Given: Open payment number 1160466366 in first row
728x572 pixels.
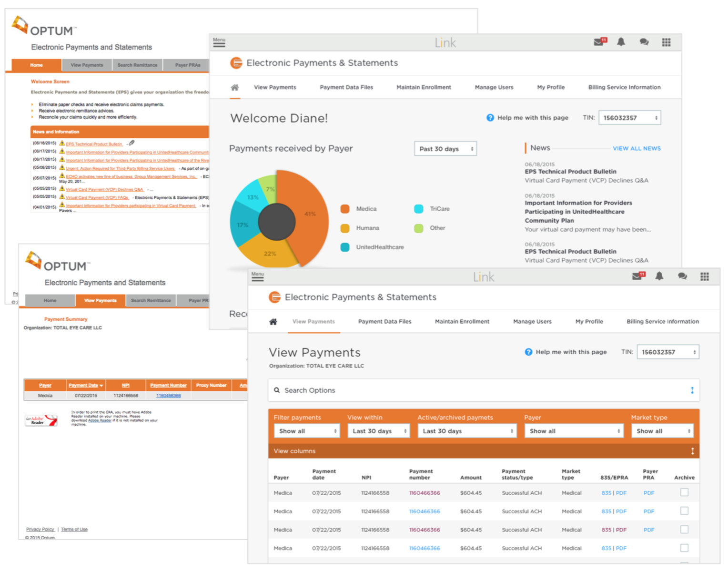Looking at the screenshot, I should (x=425, y=493).
